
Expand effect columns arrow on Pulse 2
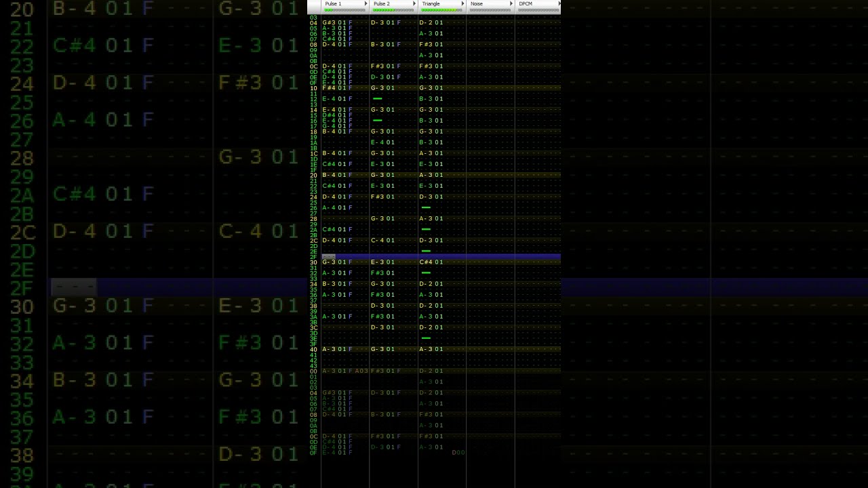coord(415,4)
